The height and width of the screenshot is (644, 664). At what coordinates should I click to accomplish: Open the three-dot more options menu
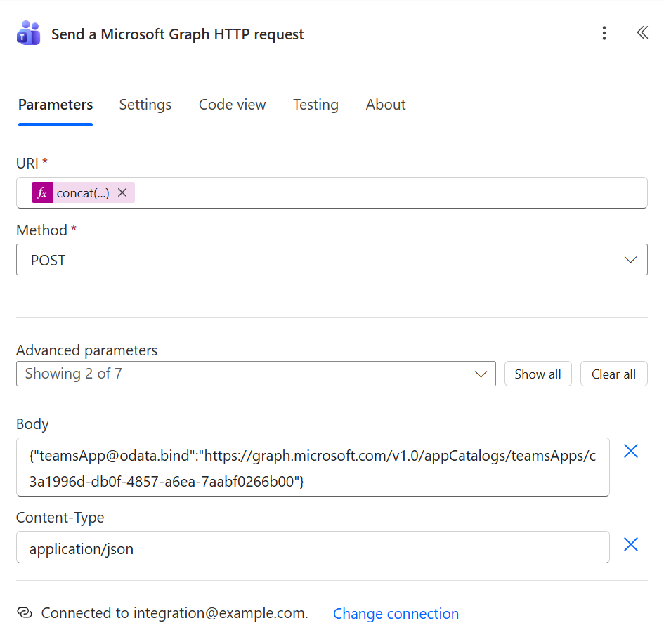[604, 33]
